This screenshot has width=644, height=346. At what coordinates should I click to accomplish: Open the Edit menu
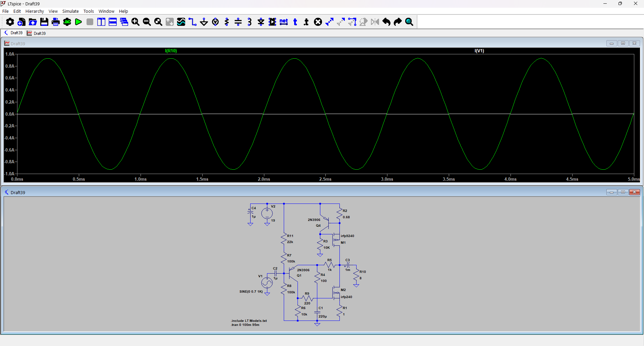(x=17, y=11)
